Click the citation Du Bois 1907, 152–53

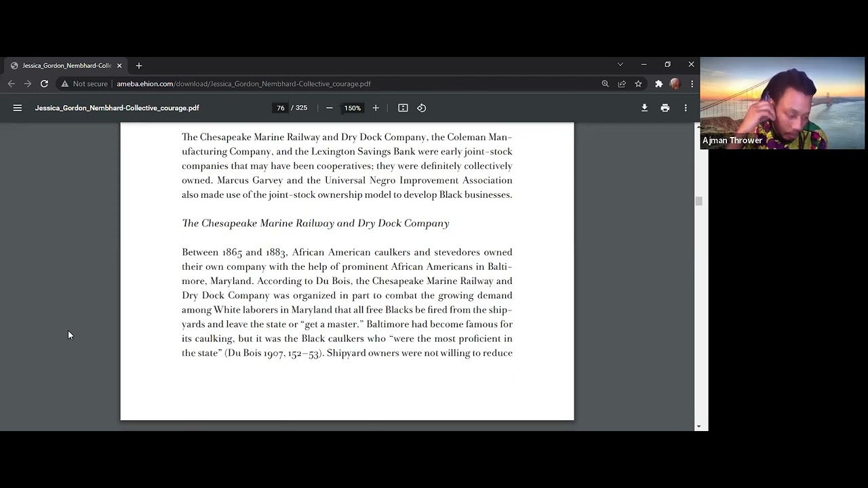(274, 353)
